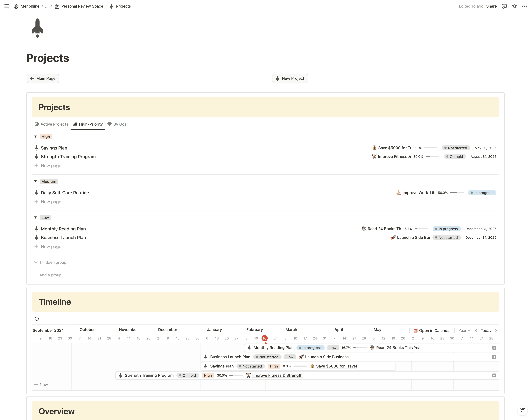Screen dimensions: 532x420
Task: Collapse the High priority group
Action: (35, 136)
